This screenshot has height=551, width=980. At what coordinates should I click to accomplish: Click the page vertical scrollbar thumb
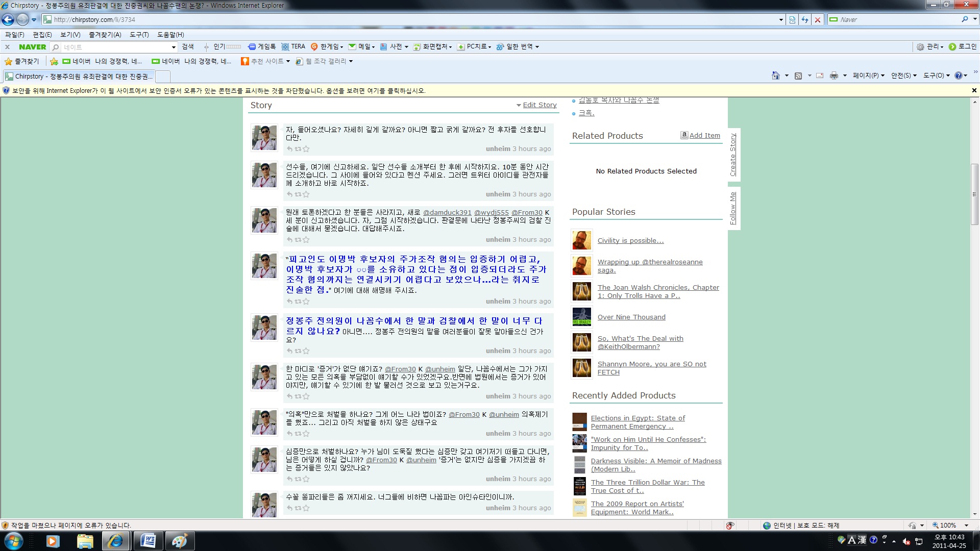(974, 194)
